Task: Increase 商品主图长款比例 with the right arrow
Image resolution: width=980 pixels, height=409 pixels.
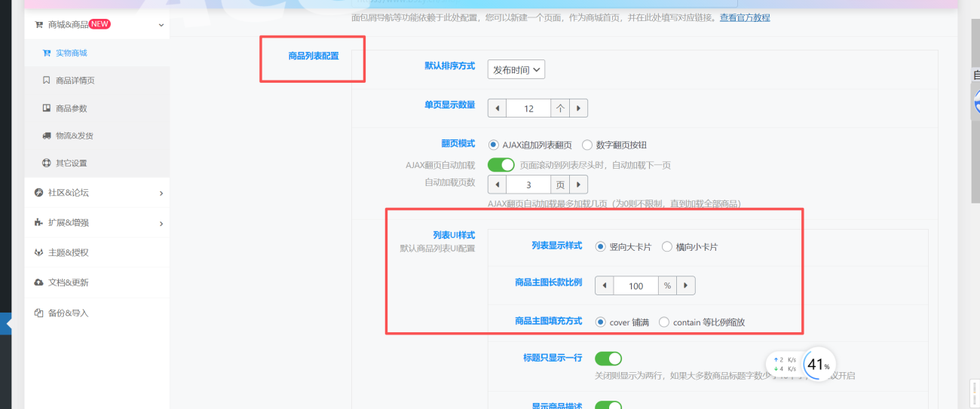Action: (686, 286)
